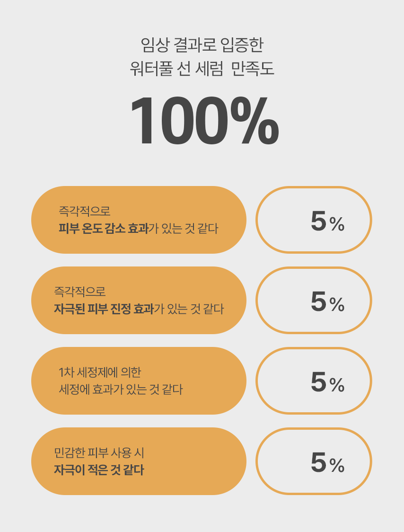The image size is (404, 532).
Task: Click the word "만족도" in the heading
Action: 253,70
